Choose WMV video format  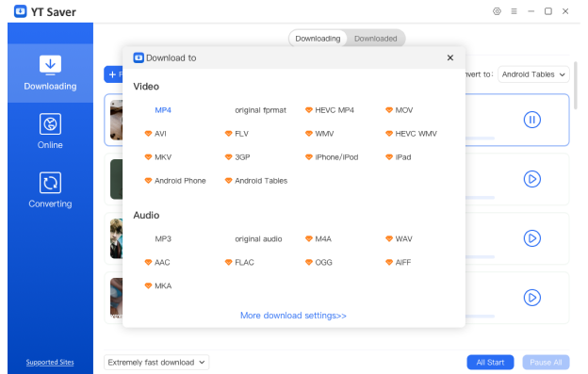[319, 134]
